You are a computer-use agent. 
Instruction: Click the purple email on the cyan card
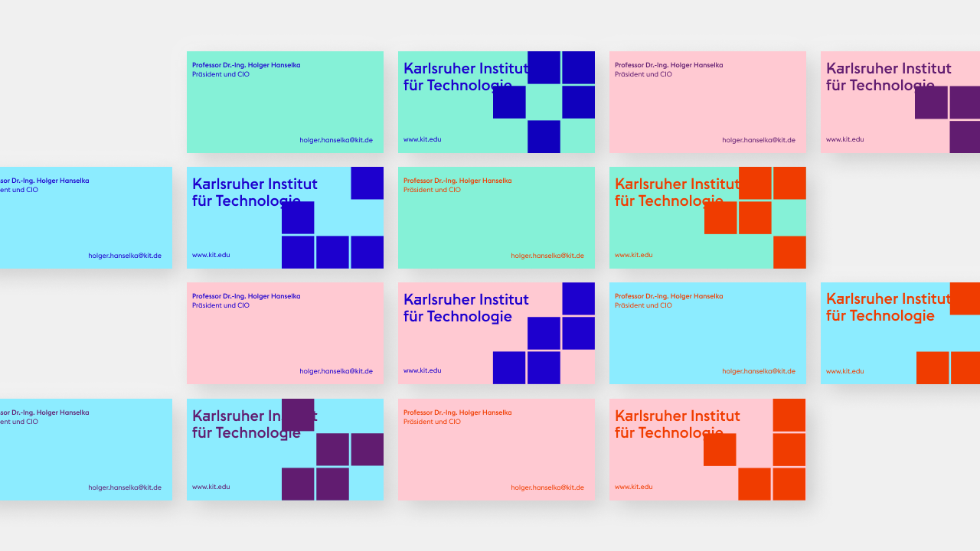point(125,487)
